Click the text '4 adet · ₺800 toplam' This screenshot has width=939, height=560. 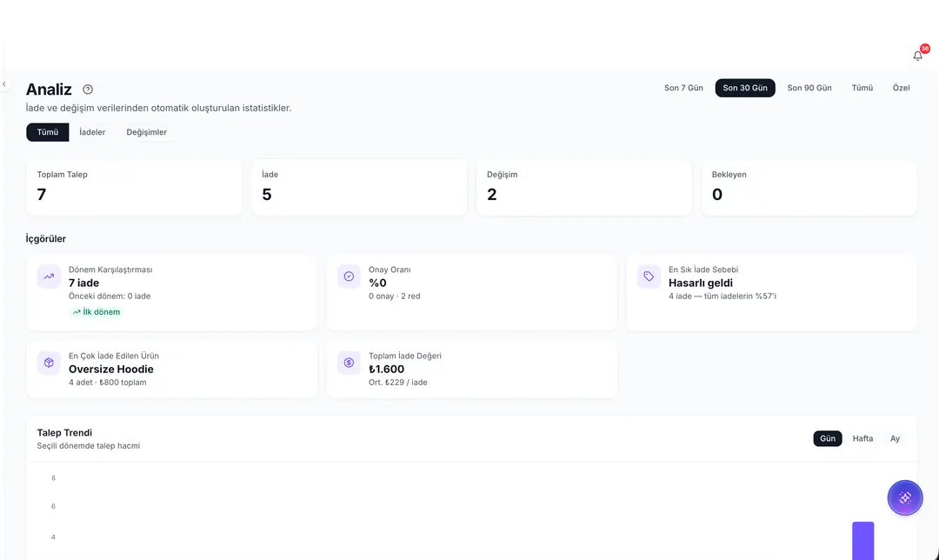click(107, 383)
